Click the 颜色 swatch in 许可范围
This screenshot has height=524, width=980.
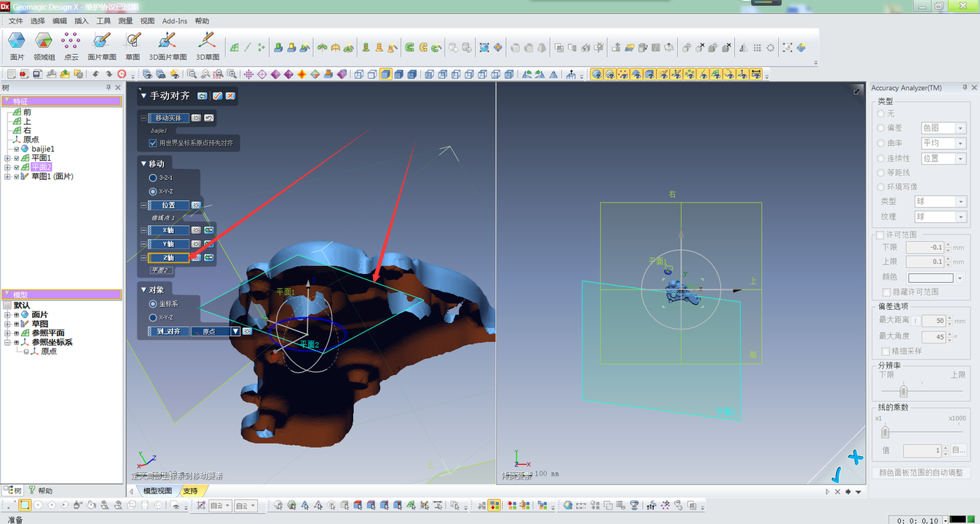coord(931,278)
